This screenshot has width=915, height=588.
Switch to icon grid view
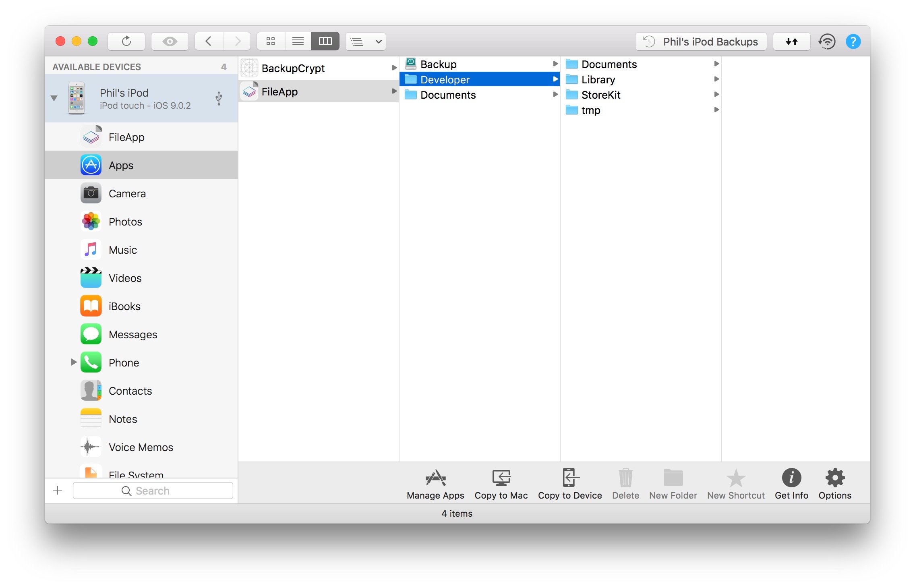[x=271, y=41]
